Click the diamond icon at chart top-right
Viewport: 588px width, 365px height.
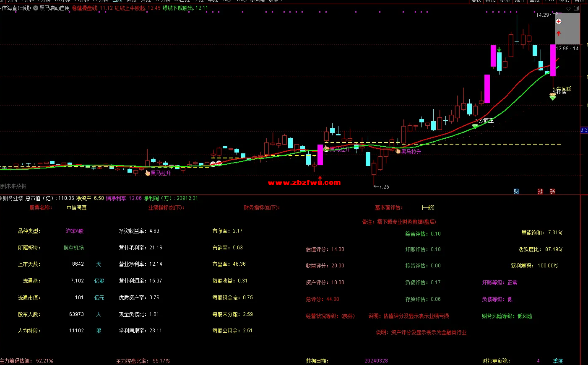pyautogui.click(x=569, y=8)
